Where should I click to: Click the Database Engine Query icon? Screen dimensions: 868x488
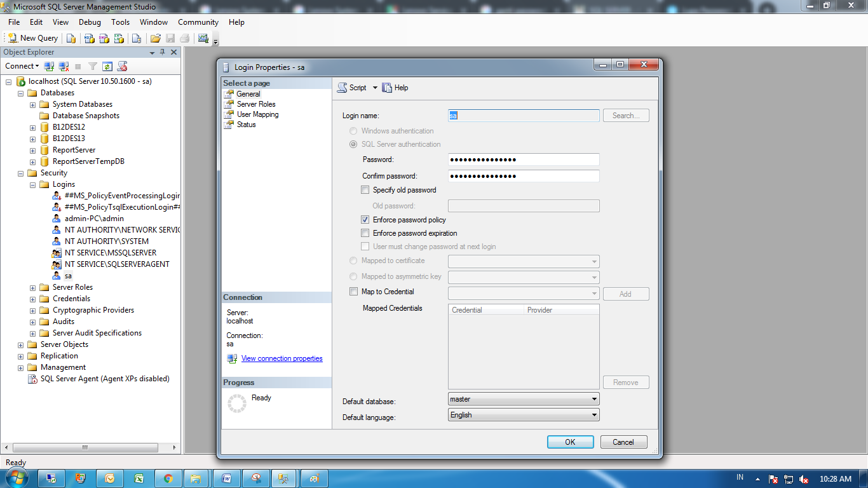pos(71,38)
